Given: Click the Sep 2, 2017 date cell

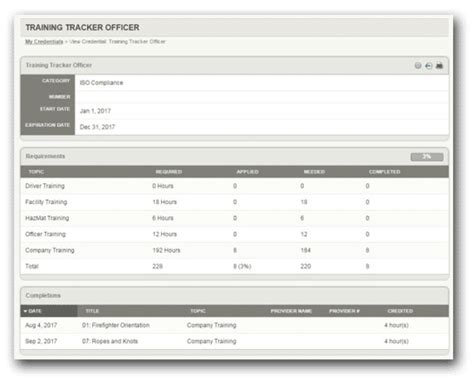Looking at the screenshot, I should 41,341.
